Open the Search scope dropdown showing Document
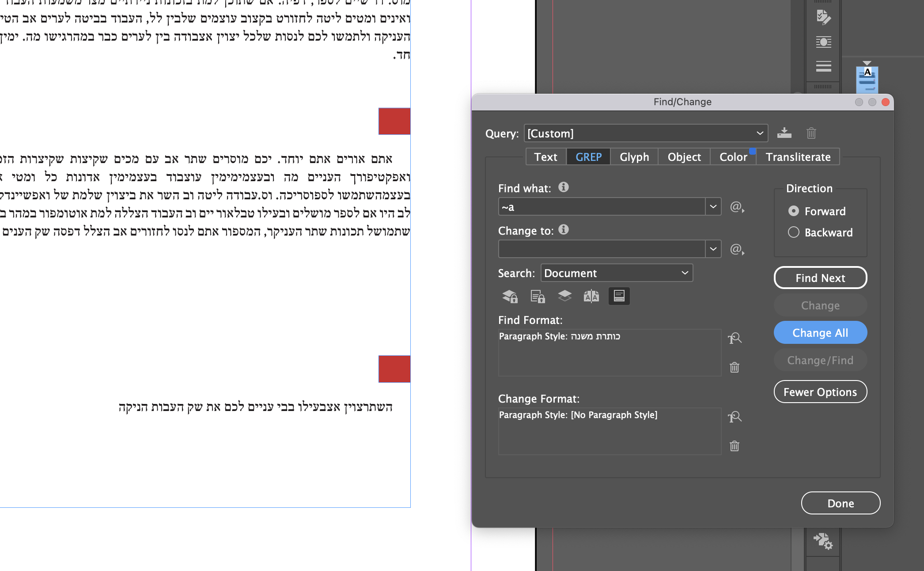Screen dimensions: 924x571 click(x=684, y=273)
